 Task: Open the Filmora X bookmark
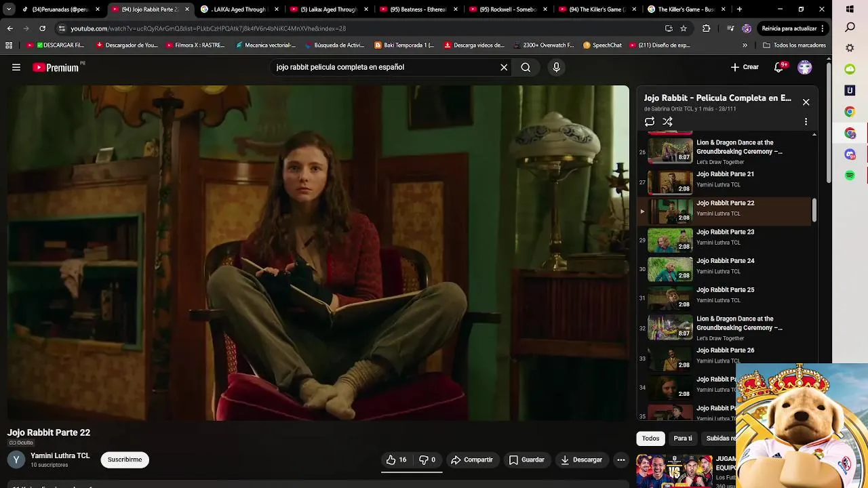(x=195, y=45)
